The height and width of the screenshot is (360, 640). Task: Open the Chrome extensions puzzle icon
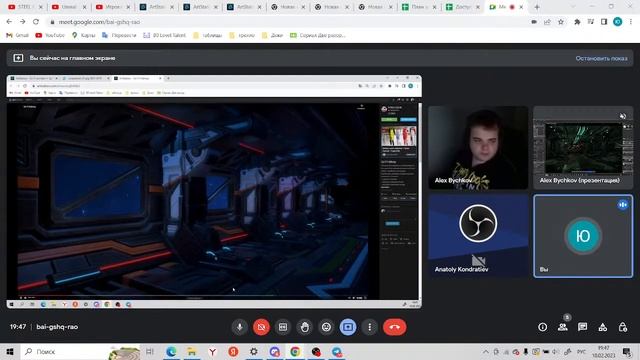click(x=577, y=22)
